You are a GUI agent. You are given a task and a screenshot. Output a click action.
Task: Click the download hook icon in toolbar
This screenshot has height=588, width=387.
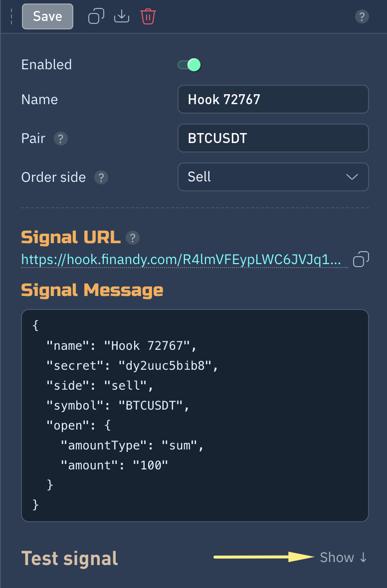click(122, 16)
